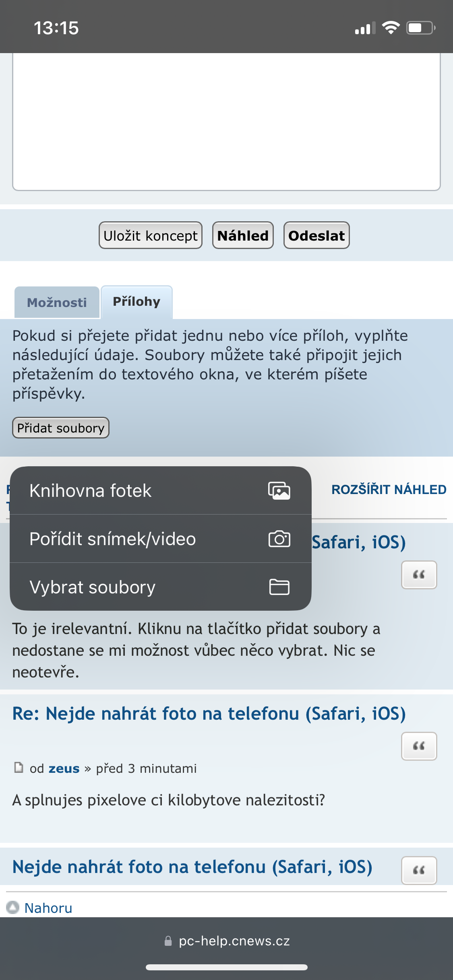
Task: Open the Přílohy tab
Action: pyautogui.click(x=137, y=302)
